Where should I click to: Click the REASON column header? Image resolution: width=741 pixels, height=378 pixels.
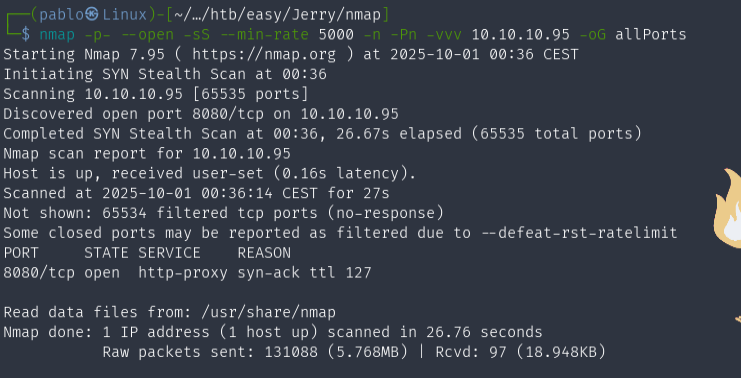pos(264,253)
